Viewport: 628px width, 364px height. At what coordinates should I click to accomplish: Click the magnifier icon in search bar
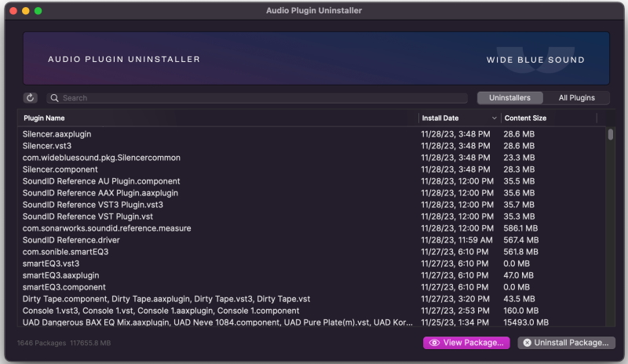(x=54, y=98)
